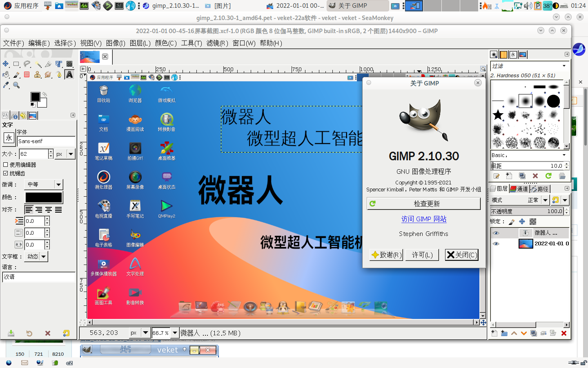Click 关闭(C) in About GIMP dialog

pos(461,255)
